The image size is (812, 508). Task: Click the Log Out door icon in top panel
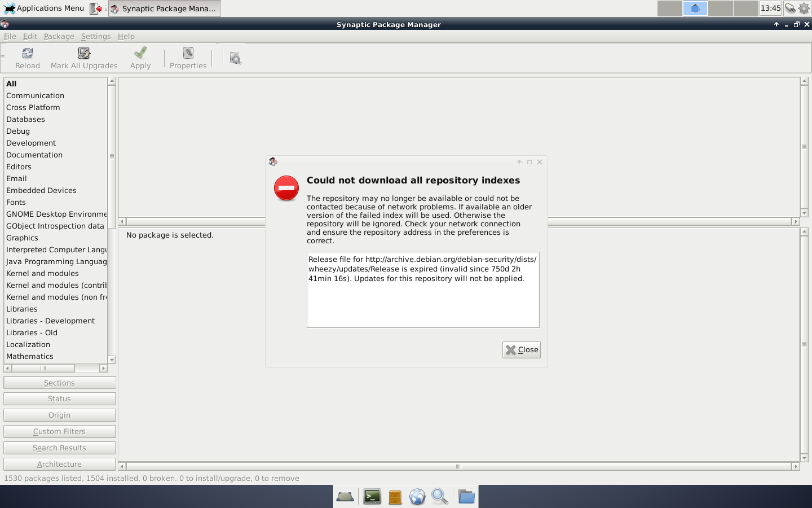[x=96, y=8]
